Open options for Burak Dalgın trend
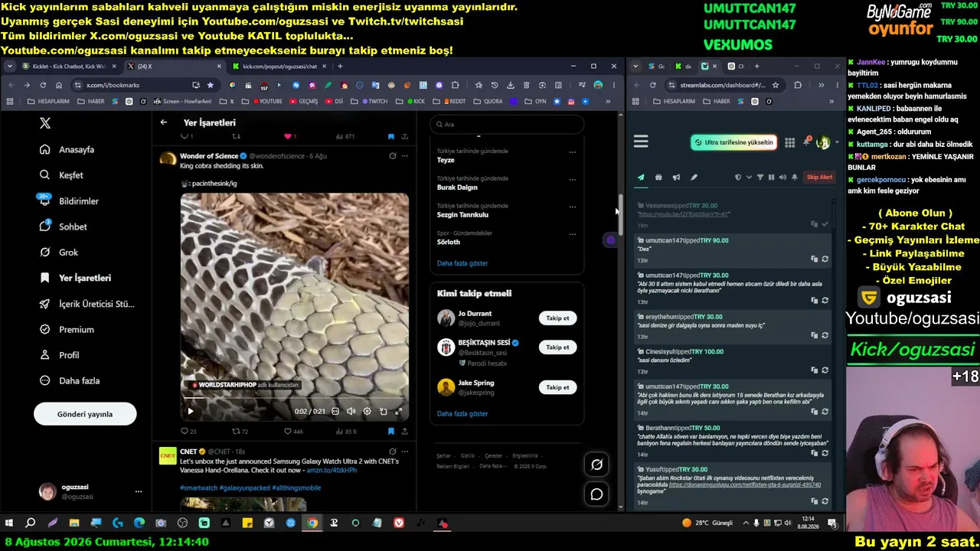The height and width of the screenshot is (551, 980). coord(572,179)
